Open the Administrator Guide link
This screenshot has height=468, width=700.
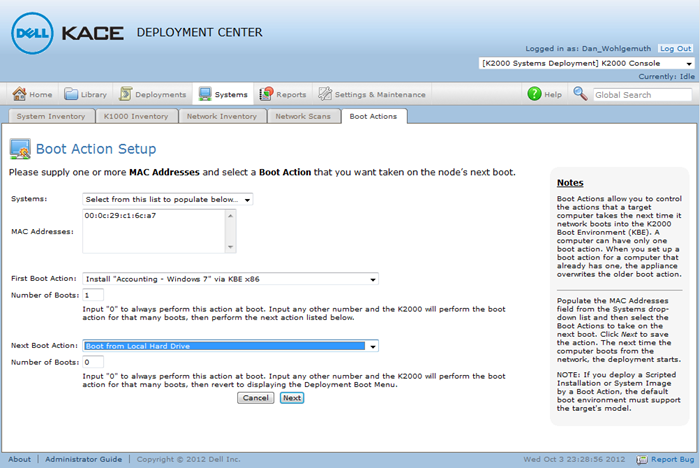pos(83,459)
